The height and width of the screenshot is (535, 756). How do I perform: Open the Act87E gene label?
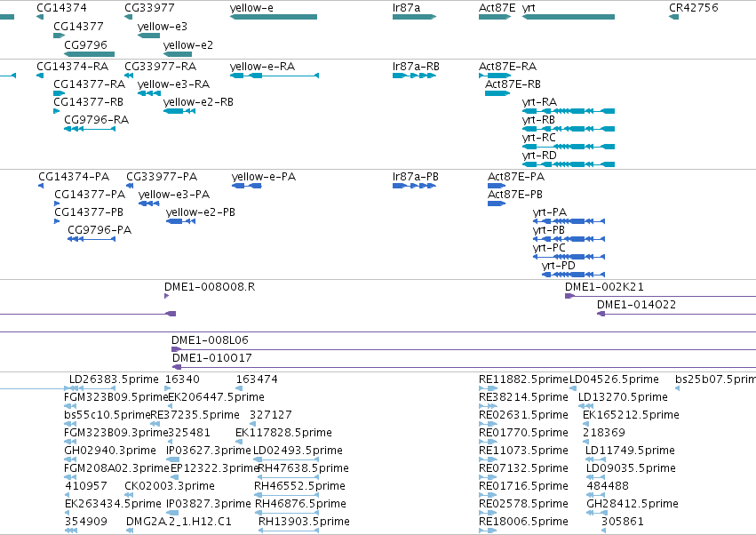pos(497,8)
